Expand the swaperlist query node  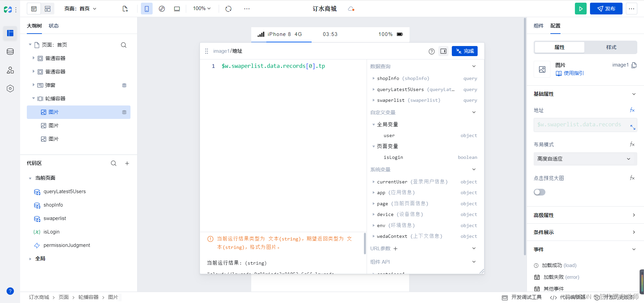pyautogui.click(x=374, y=100)
